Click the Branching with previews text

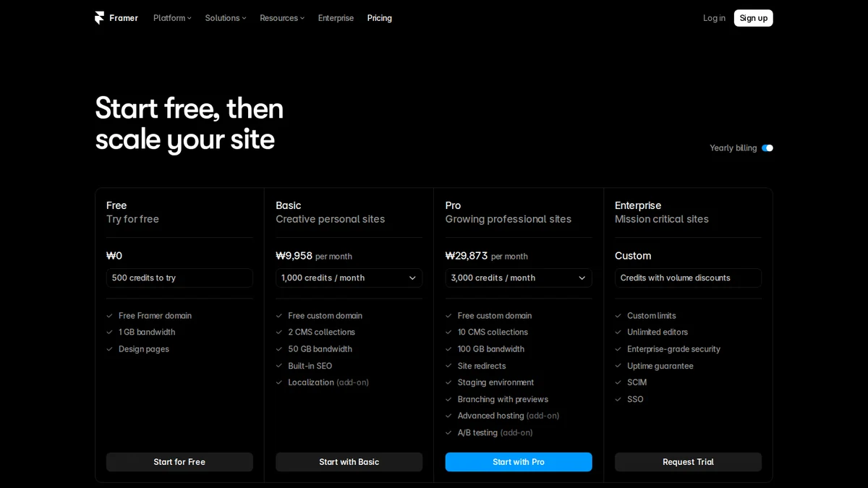click(503, 399)
